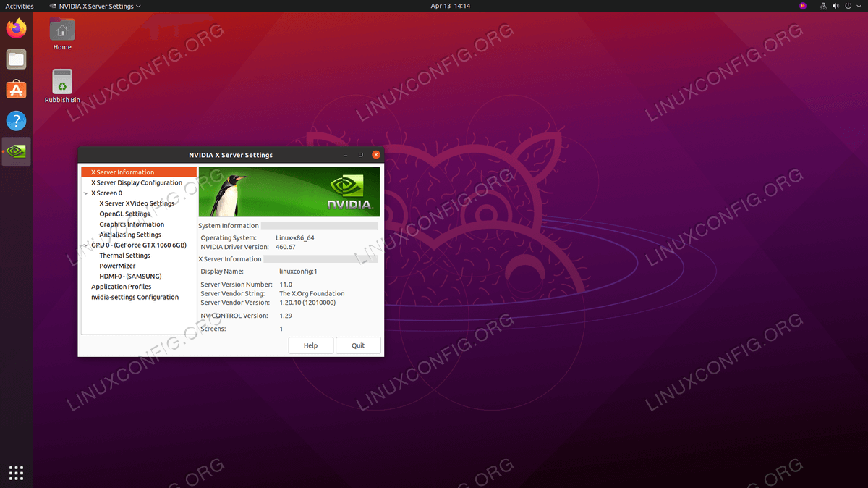The height and width of the screenshot is (488, 868).
Task: Click the Linux-x86_64 operating system value
Action: tap(294, 237)
